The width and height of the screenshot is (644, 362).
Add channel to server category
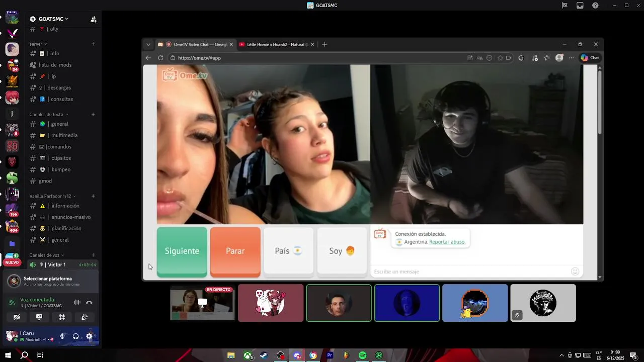(93, 44)
